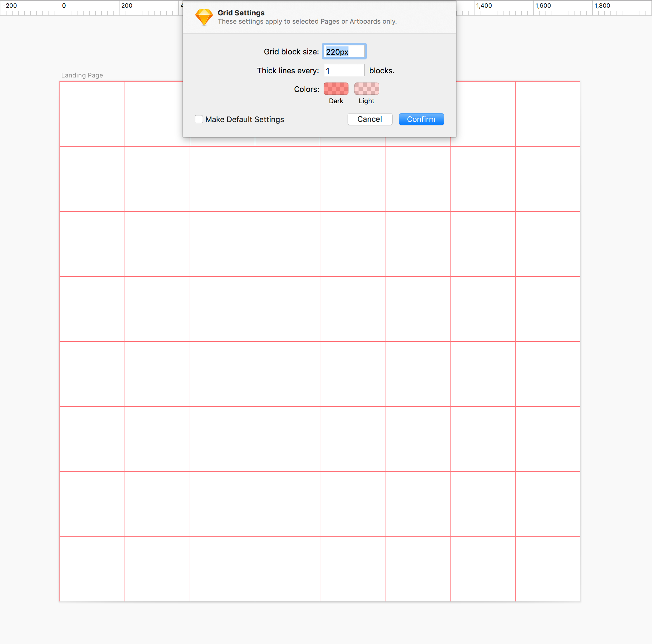Focus the Grid block size field
The height and width of the screenshot is (644, 652).
[344, 52]
